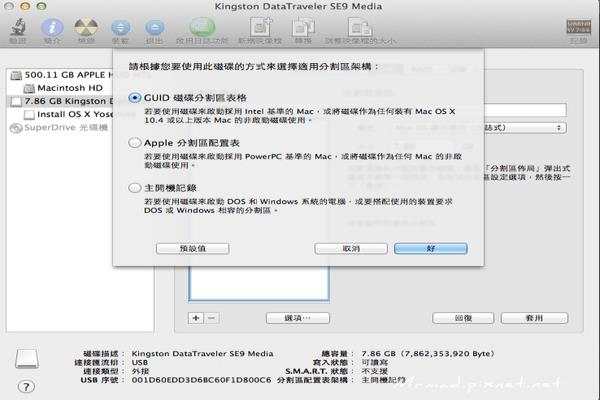This screenshot has width=600, height=400.
Task: Click the plus button to add a partition
Action: point(196,318)
